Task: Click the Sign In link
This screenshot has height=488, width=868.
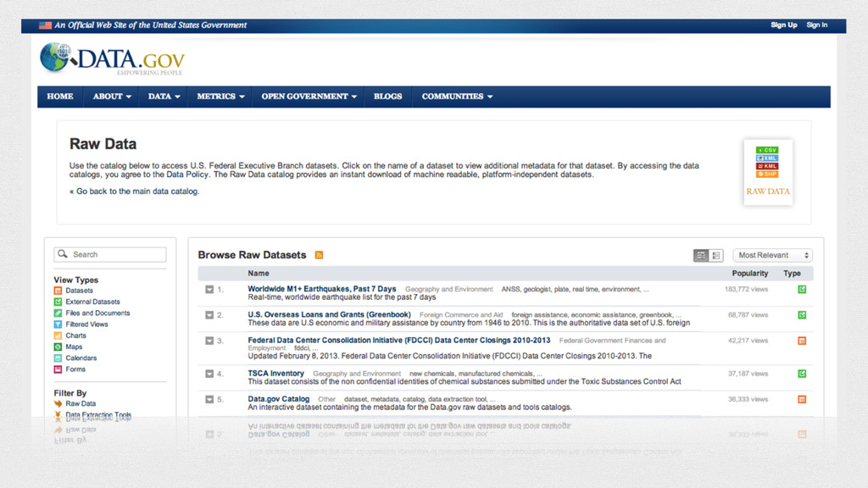Action: [816, 25]
